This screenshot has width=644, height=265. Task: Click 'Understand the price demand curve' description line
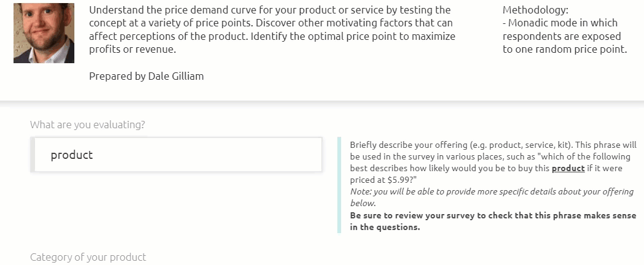270,10
